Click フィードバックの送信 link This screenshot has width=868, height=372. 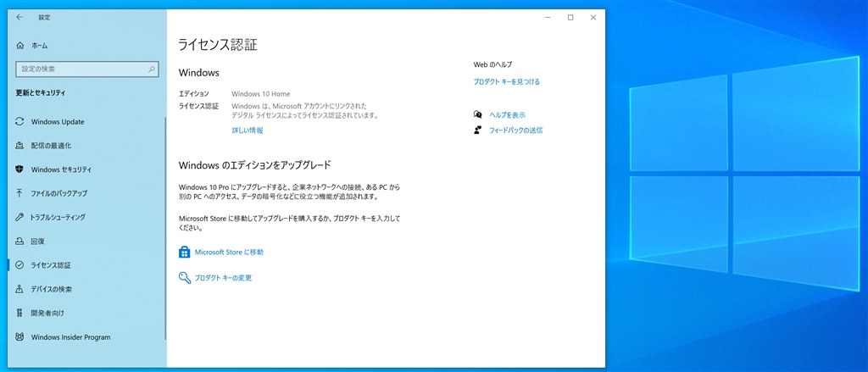coord(516,130)
